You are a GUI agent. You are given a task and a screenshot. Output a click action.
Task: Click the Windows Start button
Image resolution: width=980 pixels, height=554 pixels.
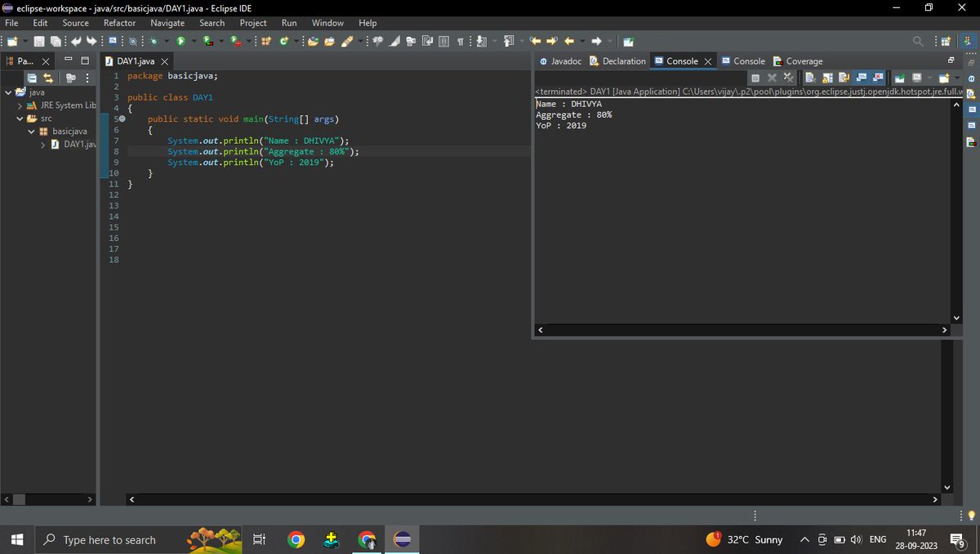click(x=16, y=539)
